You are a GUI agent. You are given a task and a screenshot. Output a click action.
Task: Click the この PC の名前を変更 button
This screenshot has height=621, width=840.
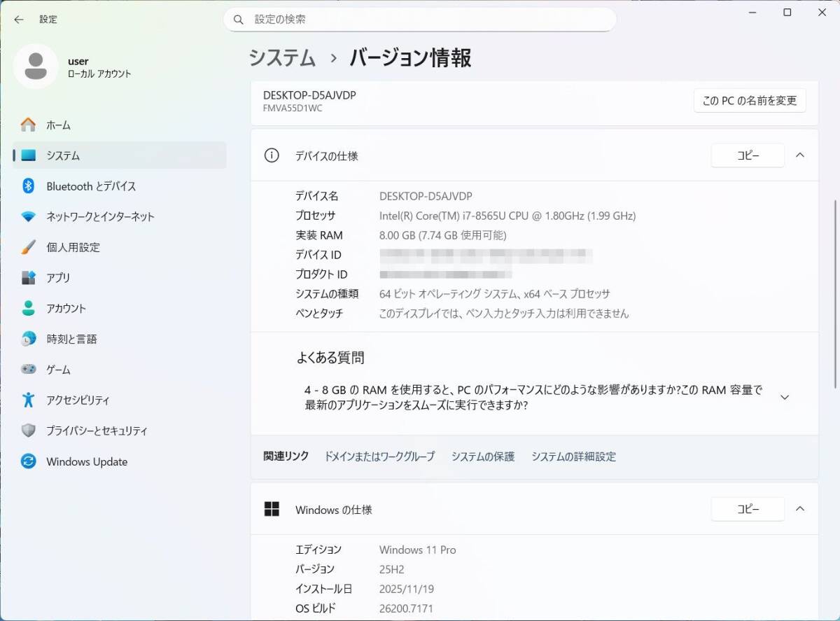pyautogui.click(x=750, y=101)
